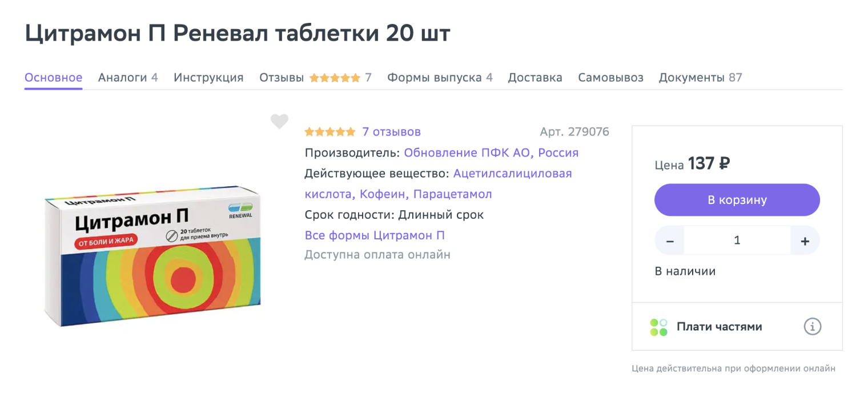Image resolution: width=868 pixels, height=409 pixels.
Task: Open the Документы tab
Action: click(700, 78)
